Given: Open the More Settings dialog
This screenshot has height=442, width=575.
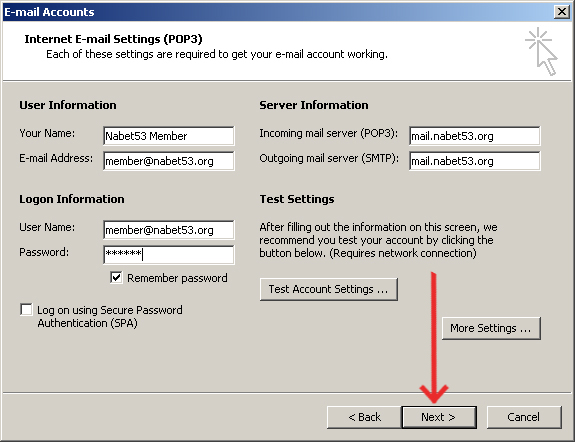Looking at the screenshot, I should click(x=491, y=328).
